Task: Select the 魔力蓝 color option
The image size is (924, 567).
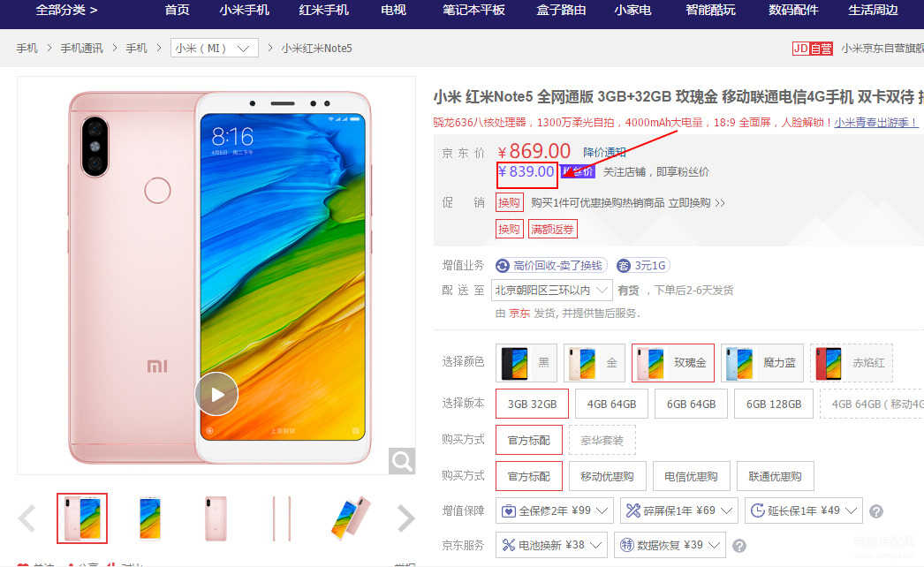Action: click(x=762, y=363)
